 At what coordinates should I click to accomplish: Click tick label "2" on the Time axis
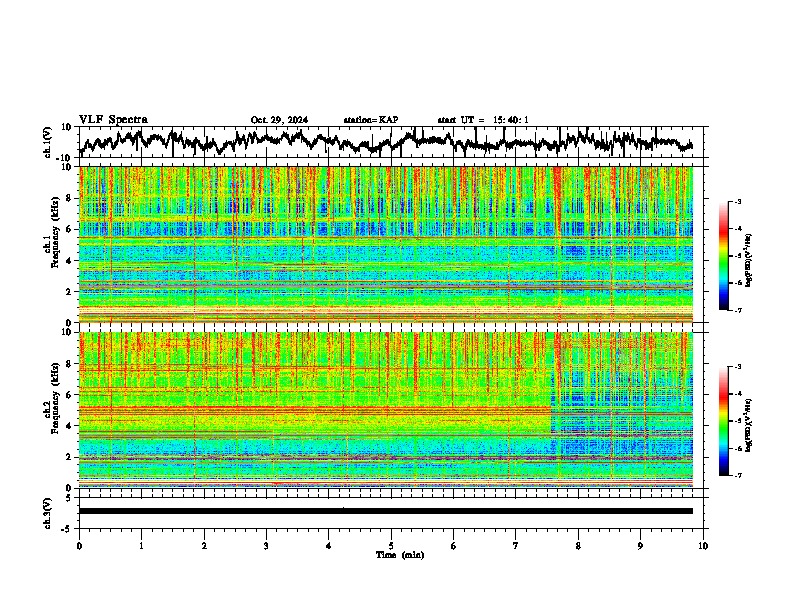tap(204, 546)
